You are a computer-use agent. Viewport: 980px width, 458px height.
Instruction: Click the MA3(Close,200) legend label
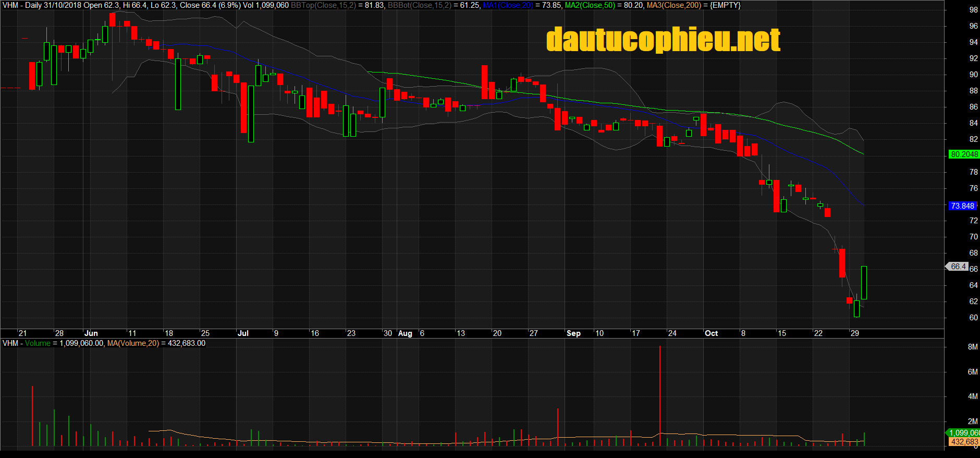point(674,5)
